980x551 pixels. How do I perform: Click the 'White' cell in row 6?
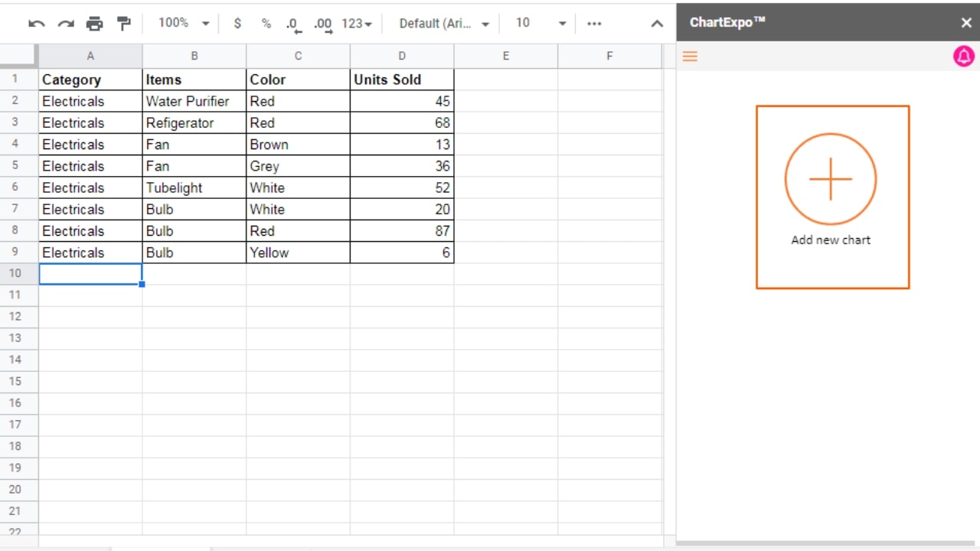(298, 187)
